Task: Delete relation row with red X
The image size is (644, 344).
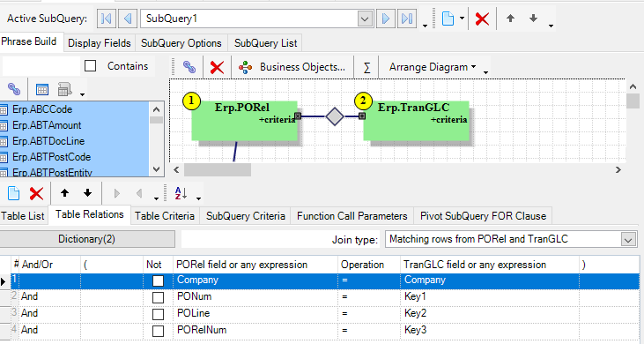Action: pos(36,193)
